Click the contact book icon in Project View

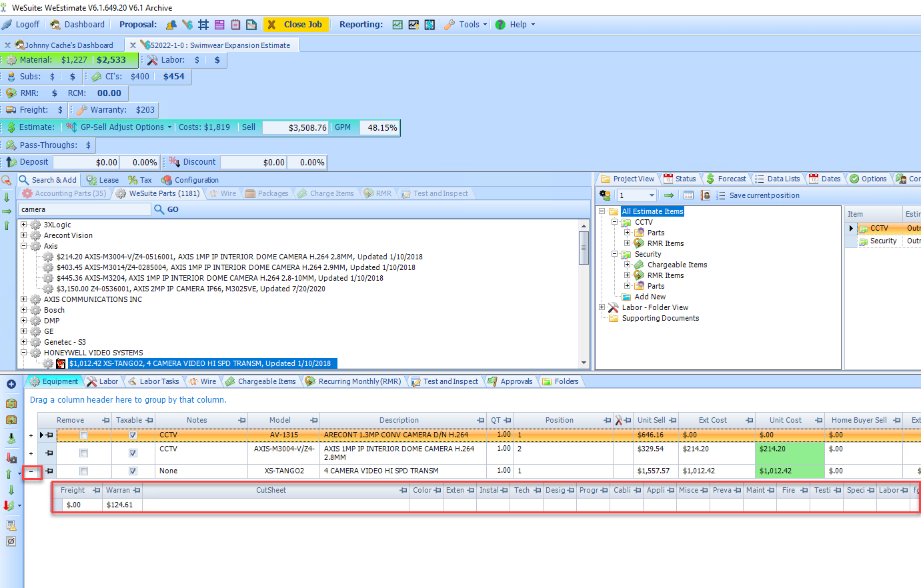coord(705,195)
